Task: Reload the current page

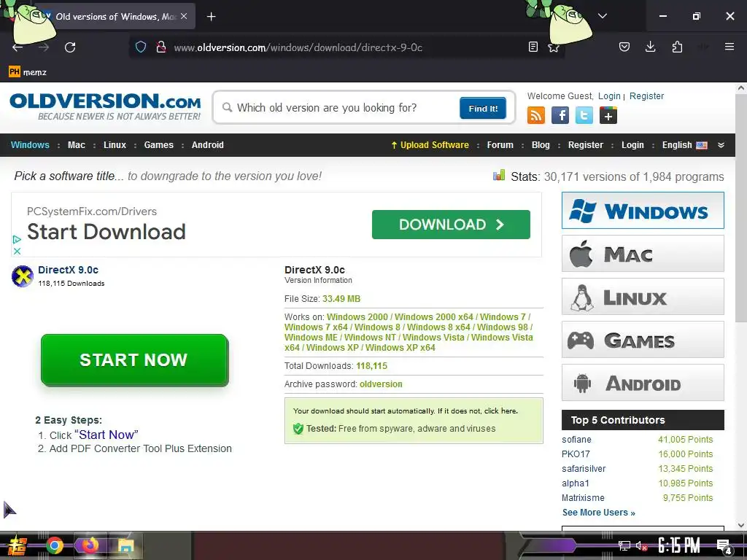Action: click(70, 47)
